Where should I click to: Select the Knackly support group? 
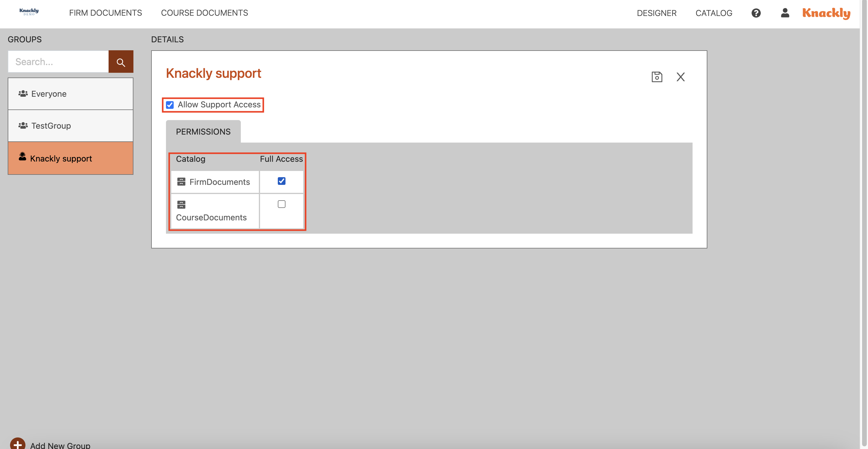pyautogui.click(x=70, y=158)
